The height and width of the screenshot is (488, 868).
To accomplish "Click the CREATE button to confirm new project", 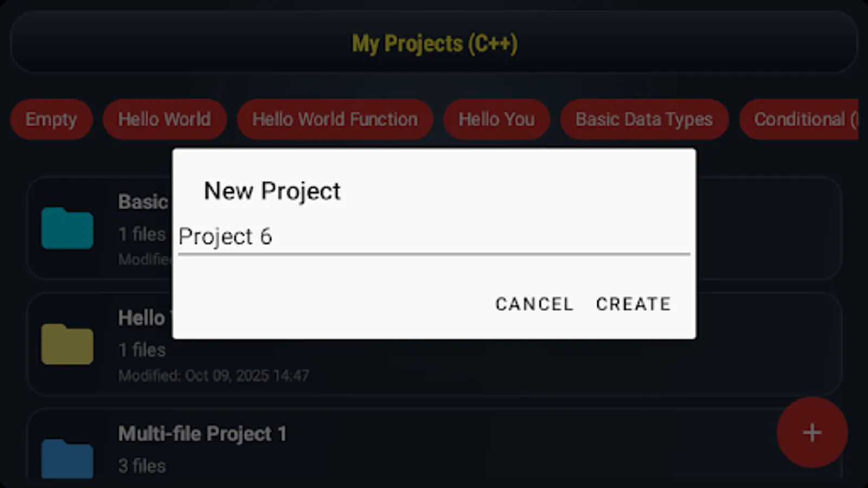I will [633, 304].
